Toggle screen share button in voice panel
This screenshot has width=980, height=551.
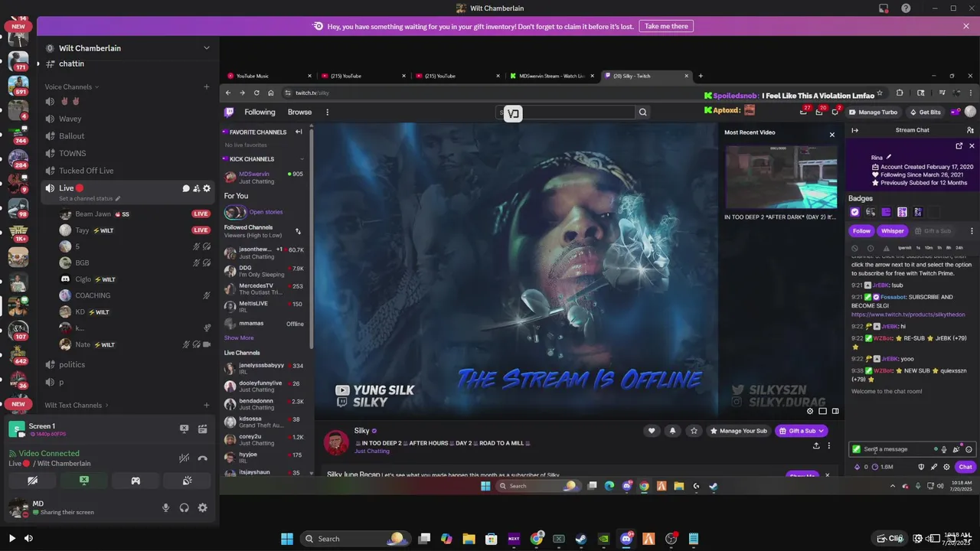coord(84,481)
